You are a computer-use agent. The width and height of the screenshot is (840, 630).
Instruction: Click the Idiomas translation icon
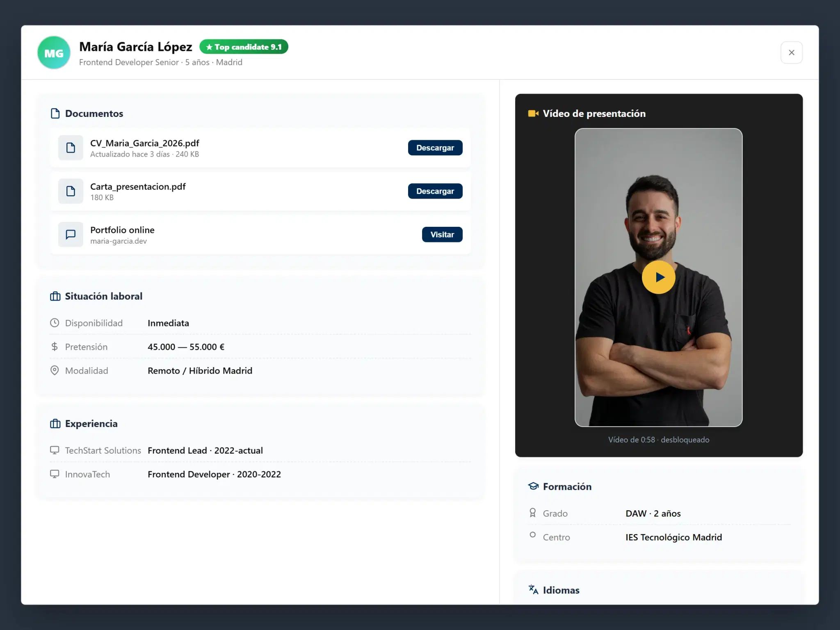[533, 590]
